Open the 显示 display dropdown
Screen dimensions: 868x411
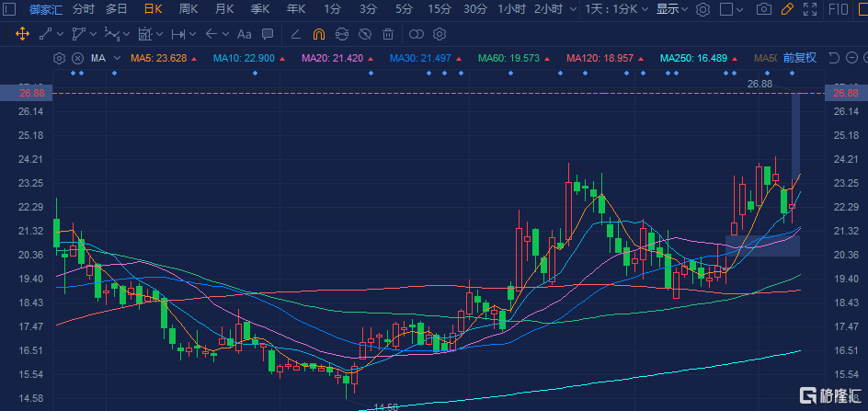[672, 9]
